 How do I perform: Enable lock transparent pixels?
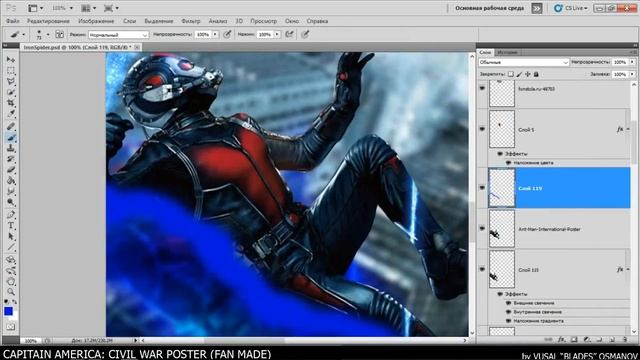(x=511, y=74)
